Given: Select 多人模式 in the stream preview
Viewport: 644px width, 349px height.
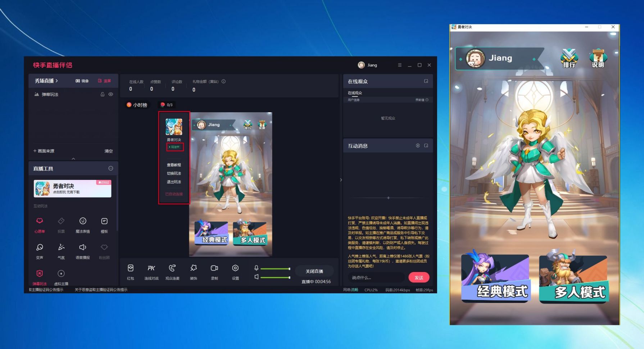Looking at the screenshot, I should click(250, 233).
